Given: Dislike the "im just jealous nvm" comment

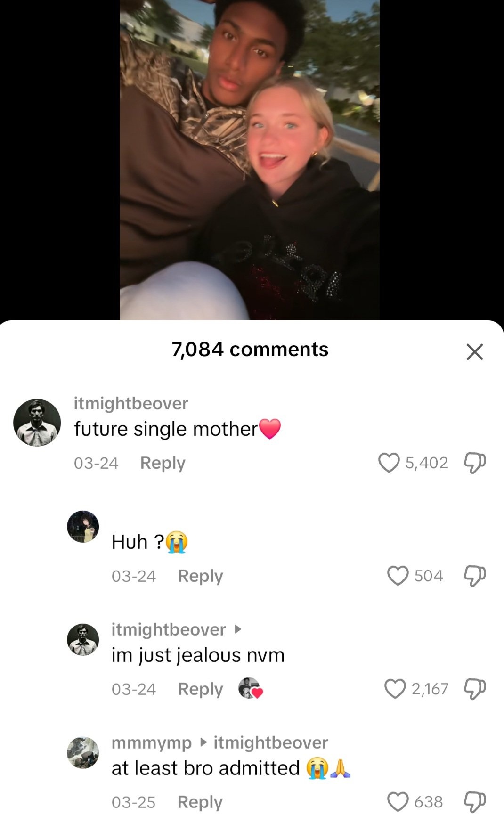Looking at the screenshot, I should 475,689.
